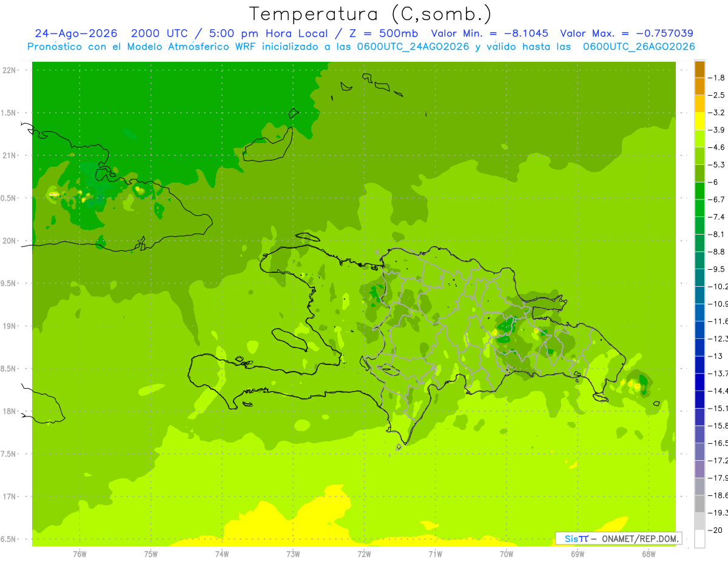Select the 'Z = 500mb' level text
This screenshot has height=562, width=728.
pos(383,33)
